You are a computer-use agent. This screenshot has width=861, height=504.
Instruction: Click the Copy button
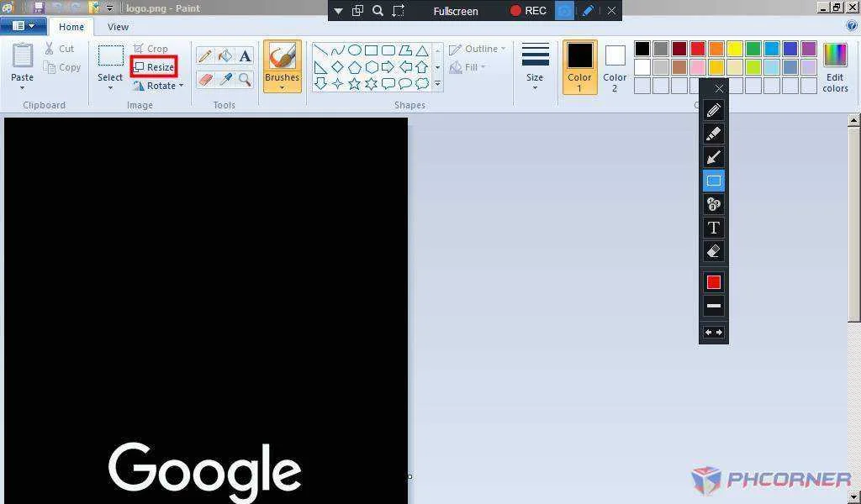[x=62, y=67]
